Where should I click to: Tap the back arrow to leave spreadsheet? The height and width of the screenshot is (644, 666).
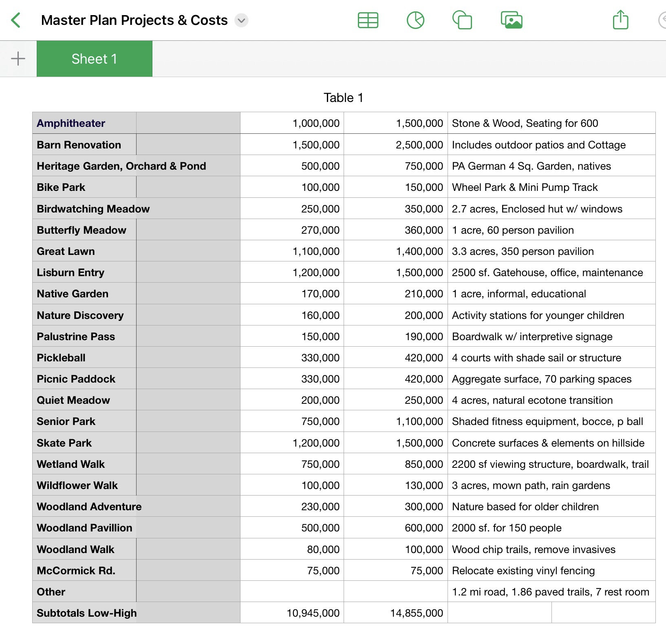16,20
